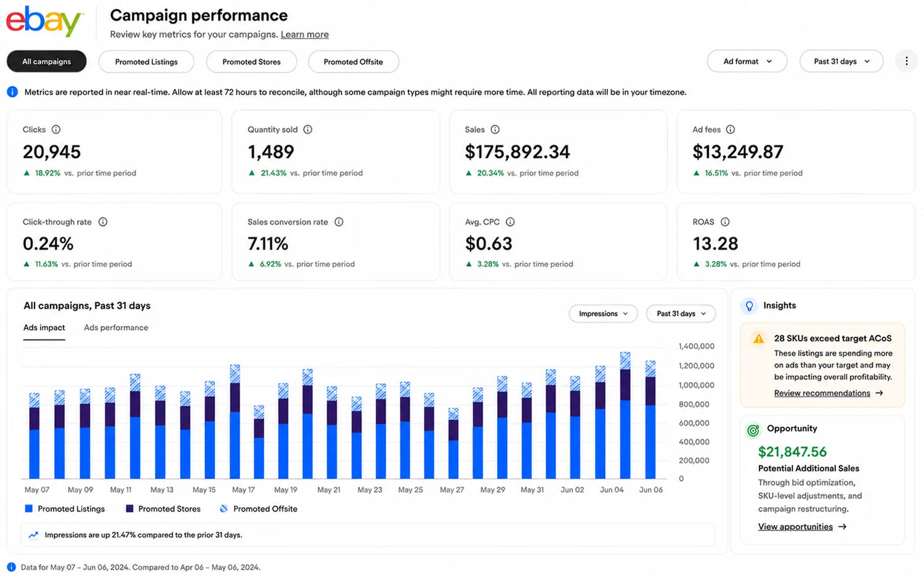
Task: Open the View opportunities link
Action: [795, 527]
